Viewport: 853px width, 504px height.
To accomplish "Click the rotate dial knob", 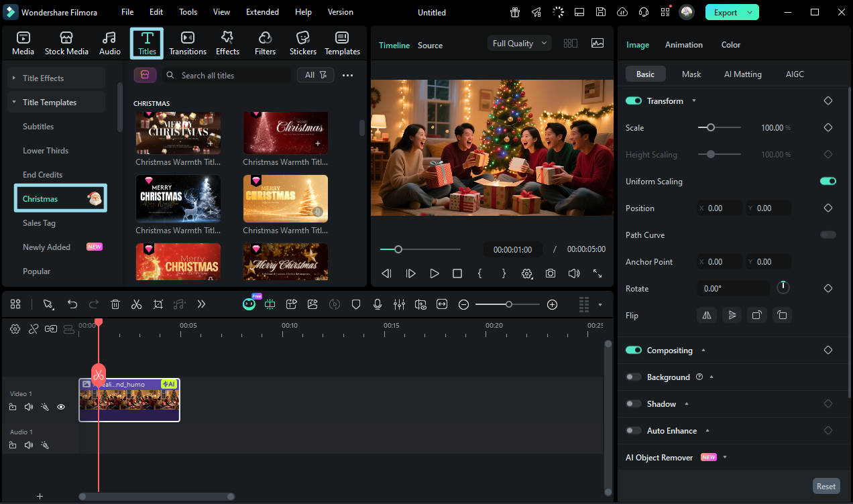I will [783, 288].
